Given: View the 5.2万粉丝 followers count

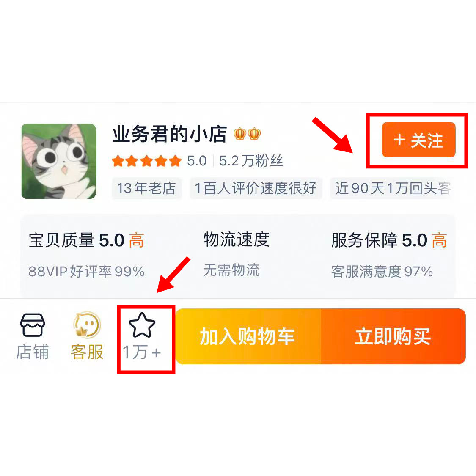Looking at the screenshot, I should 251,161.
